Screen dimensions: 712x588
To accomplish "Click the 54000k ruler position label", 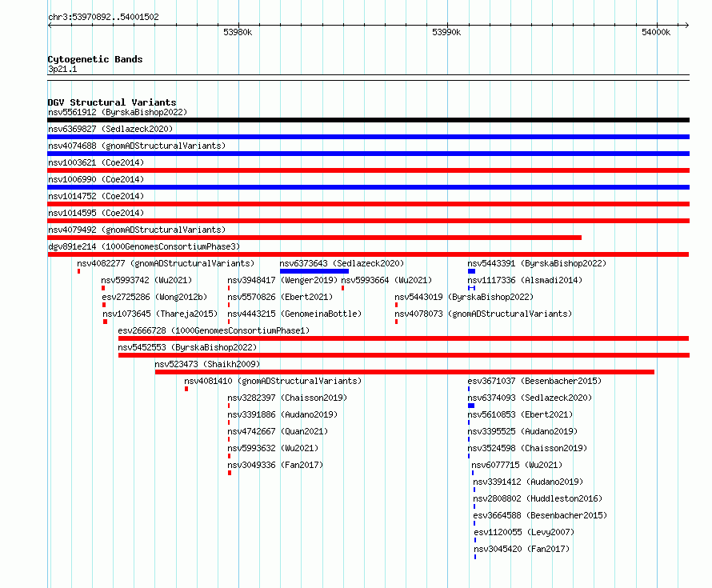I will coord(656,32).
